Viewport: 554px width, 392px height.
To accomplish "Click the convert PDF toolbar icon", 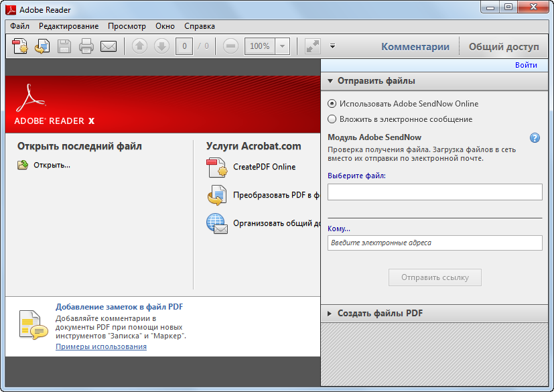I will [x=42, y=46].
